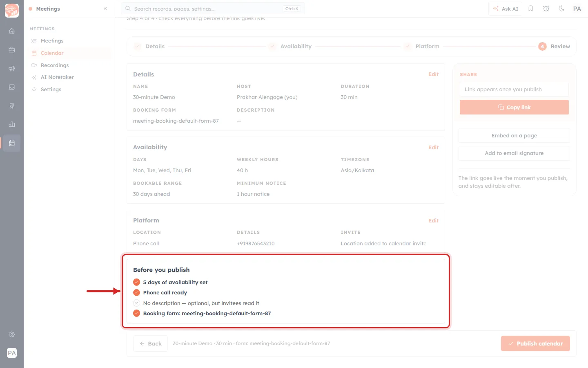Open the inbox tray icon in the left rail

click(x=12, y=87)
